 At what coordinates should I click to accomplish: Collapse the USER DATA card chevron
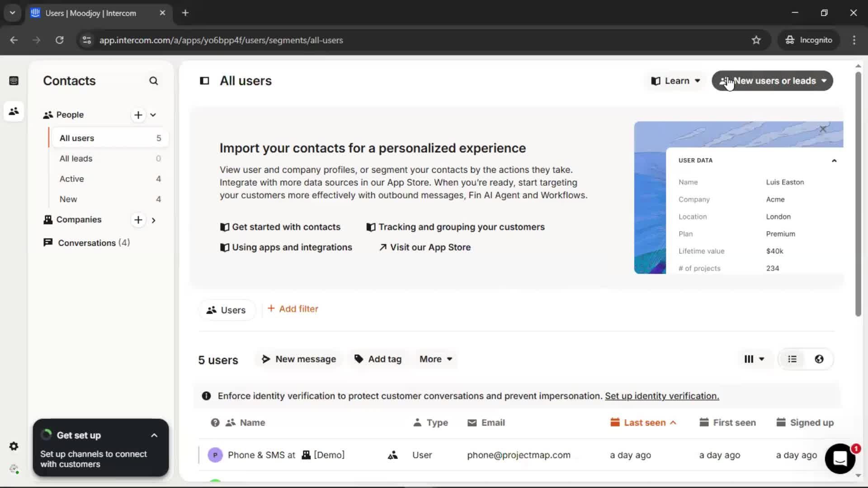tap(834, 161)
